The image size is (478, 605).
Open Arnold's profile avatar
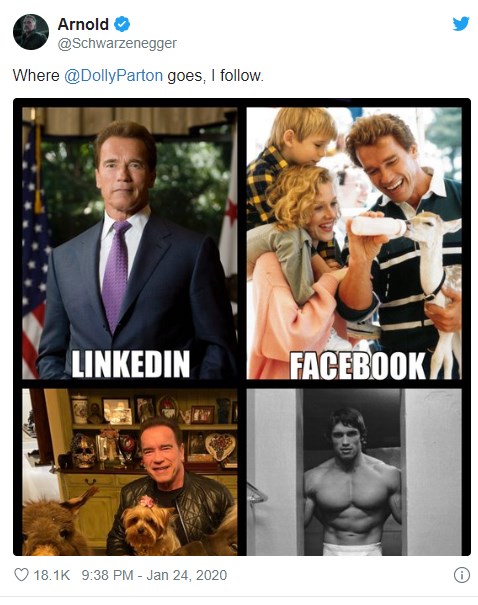coord(31,32)
